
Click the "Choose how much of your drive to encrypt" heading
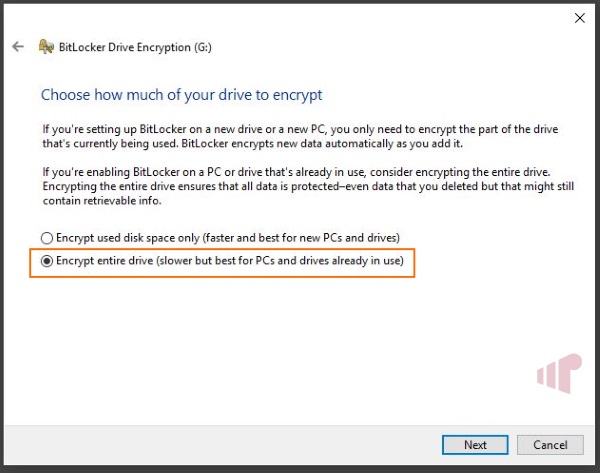(181, 95)
